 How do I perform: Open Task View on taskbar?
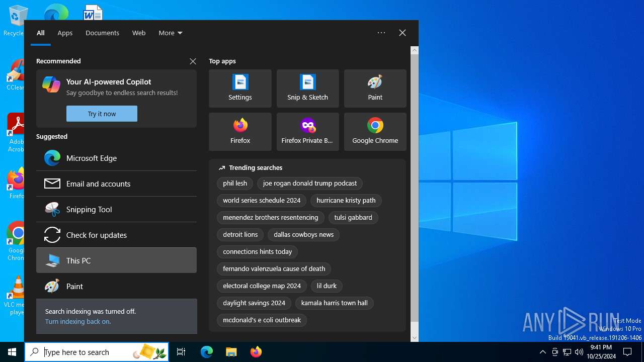point(181,352)
